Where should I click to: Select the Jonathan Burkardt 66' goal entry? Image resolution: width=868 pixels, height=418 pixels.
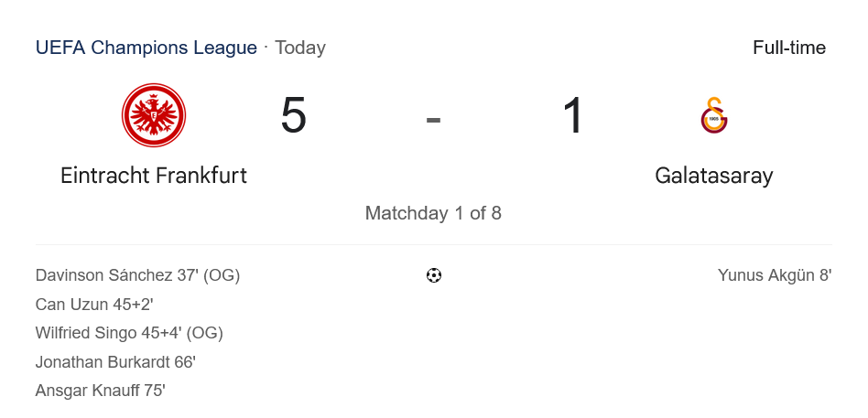[115, 362]
